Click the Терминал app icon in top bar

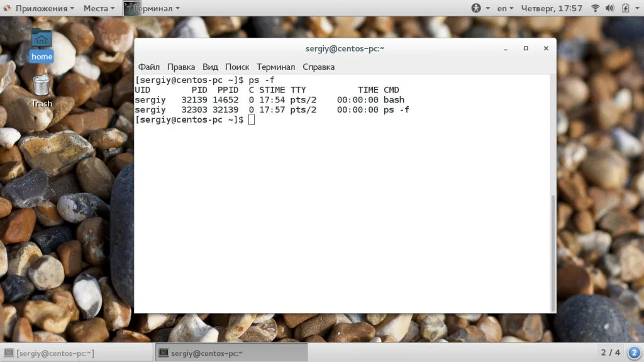pos(131,8)
